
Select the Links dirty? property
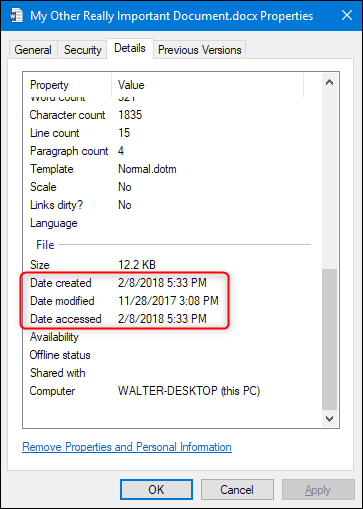coord(56,205)
